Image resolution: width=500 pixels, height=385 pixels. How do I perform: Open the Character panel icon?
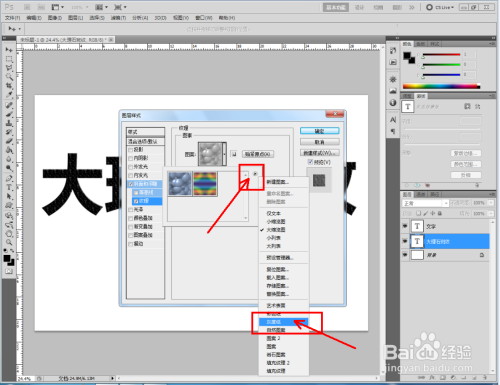click(393, 120)
